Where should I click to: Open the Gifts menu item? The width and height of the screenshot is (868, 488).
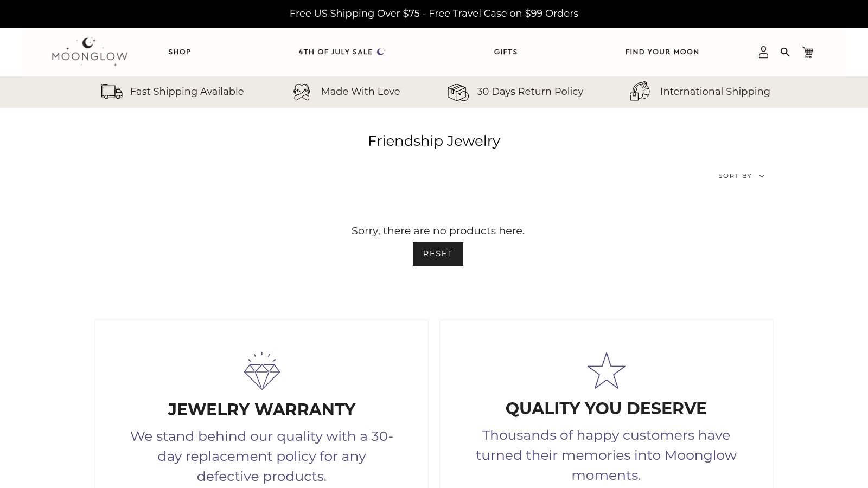506,52
